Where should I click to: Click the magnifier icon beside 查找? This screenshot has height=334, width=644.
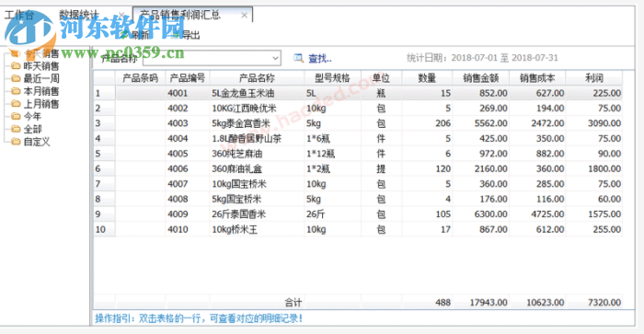(299, 58)
